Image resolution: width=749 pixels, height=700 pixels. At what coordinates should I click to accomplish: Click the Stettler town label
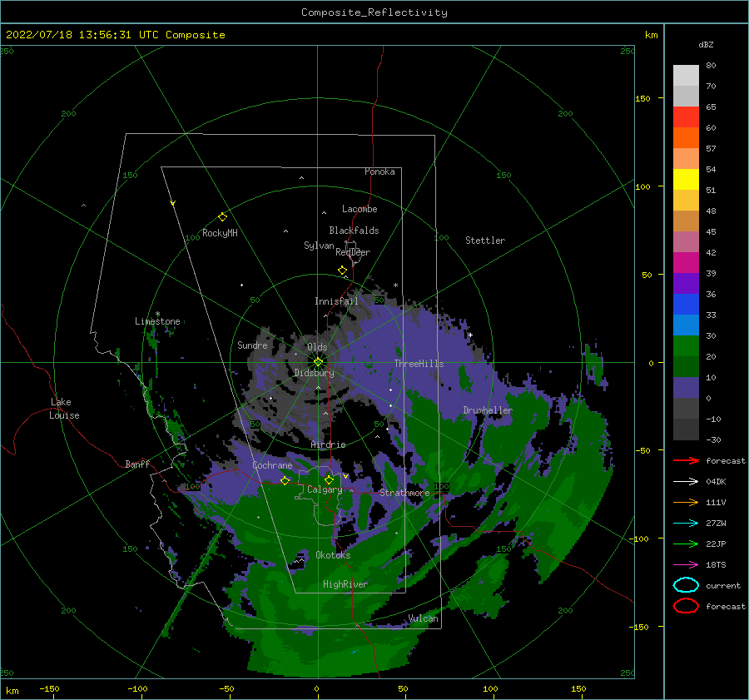pos(485,241)
